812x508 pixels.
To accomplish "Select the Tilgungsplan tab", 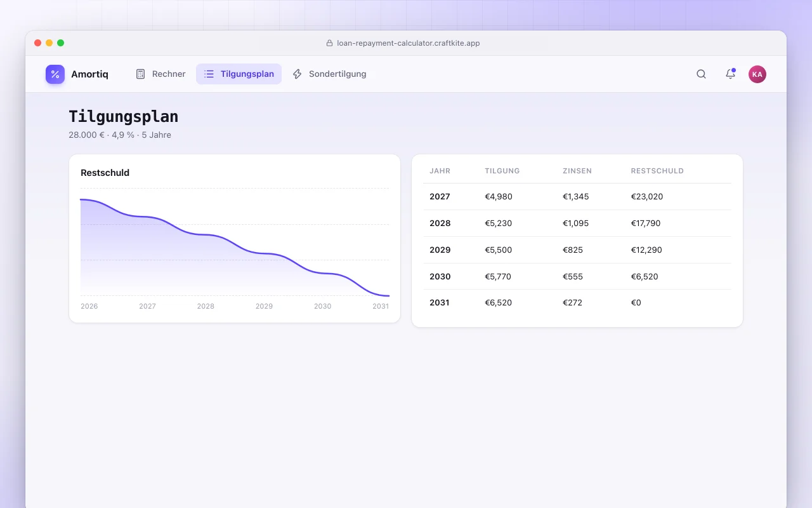I will (x=239, y=74).
